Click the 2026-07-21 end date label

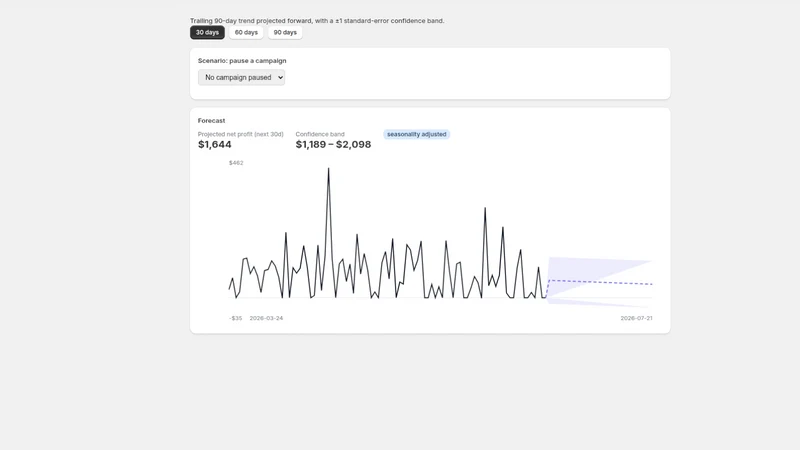click(636, 318)
